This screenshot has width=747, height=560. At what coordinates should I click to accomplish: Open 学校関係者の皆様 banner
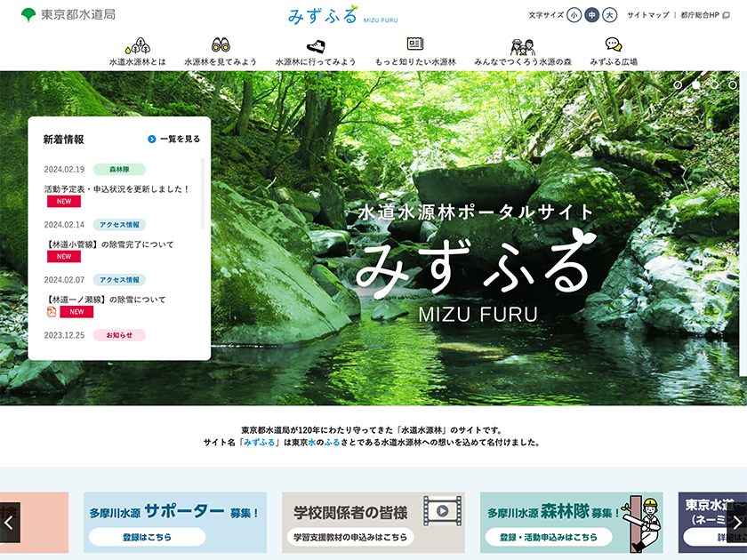pyautogui.click(x=373, y=523)
